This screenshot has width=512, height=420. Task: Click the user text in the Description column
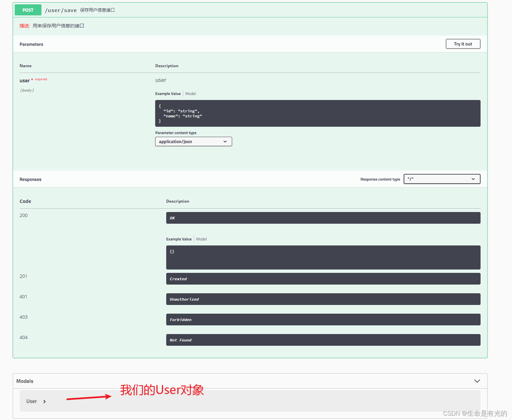point(161,80)
